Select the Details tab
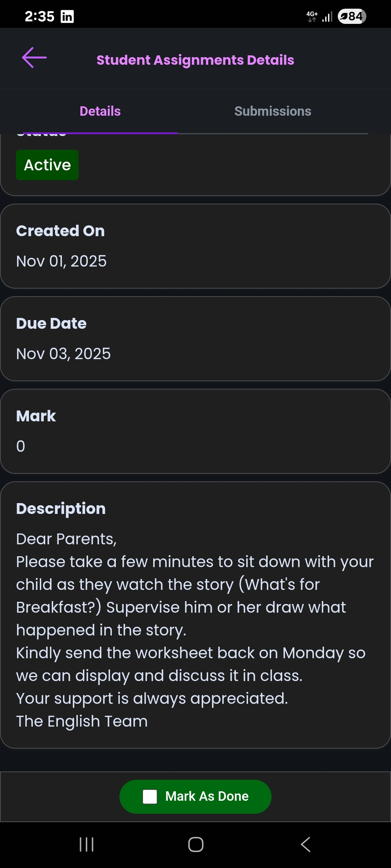 (x=100, y=111)
